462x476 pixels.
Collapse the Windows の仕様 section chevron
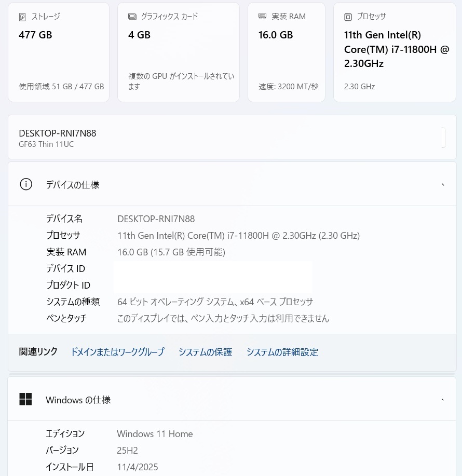[442, 400]
